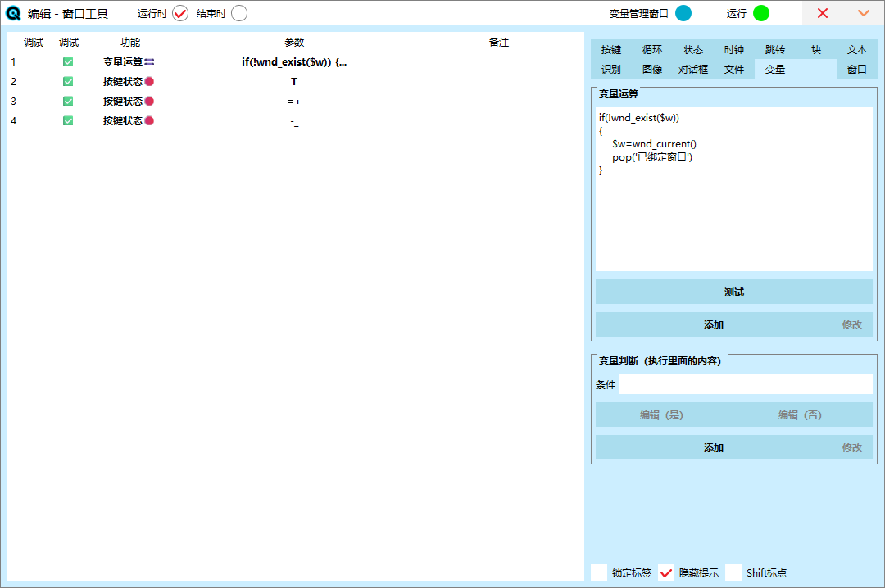Click the blue variable manager window circle
This screenshot has width=885, height=588.
click(x=683, y=13)
